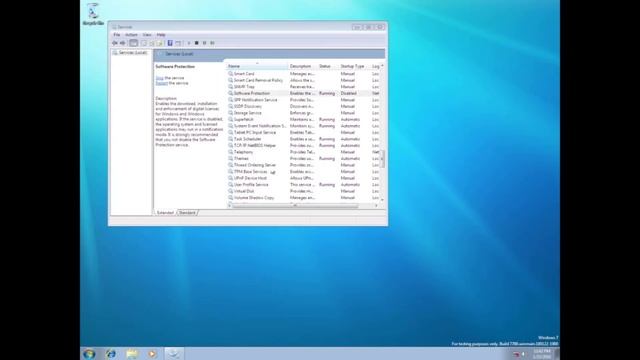Sort by the Description column header
640x360 pixels.
(x=303, y=66)
